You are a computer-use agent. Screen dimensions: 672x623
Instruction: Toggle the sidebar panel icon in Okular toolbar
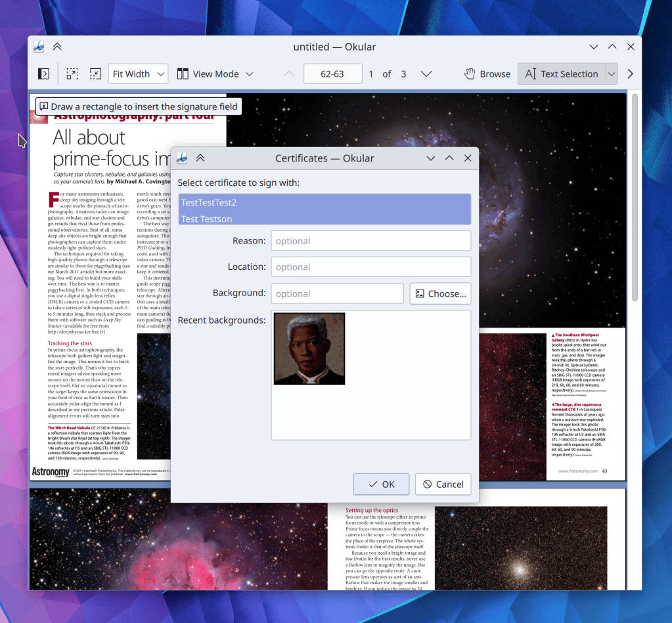pos(44,74)
